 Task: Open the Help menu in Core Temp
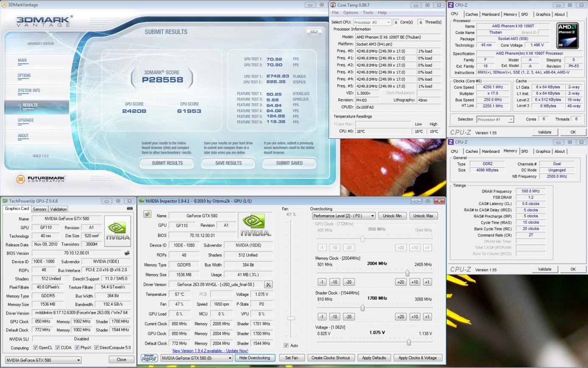[382, 13]
